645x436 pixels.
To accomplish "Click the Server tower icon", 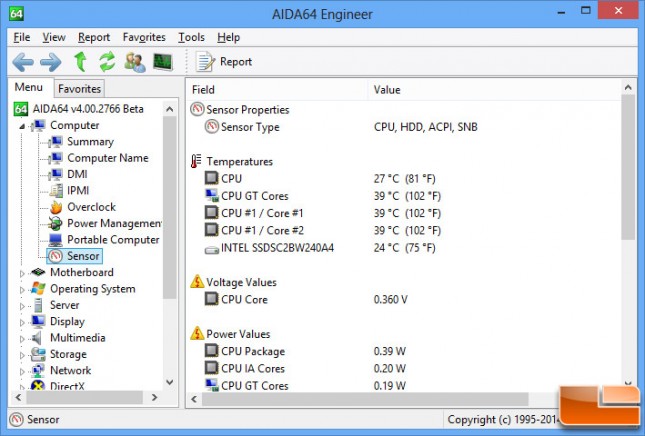I will point(38,305).
